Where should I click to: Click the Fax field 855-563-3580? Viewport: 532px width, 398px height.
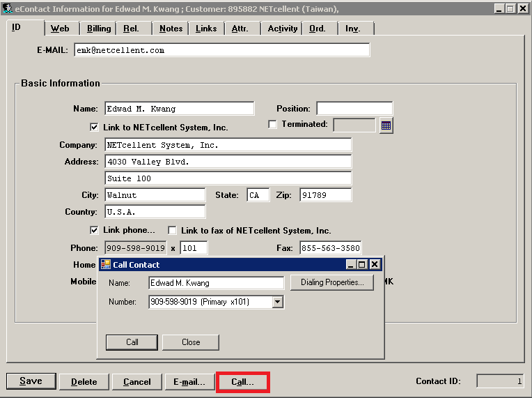pyautogui.click(x=331, y=247)
